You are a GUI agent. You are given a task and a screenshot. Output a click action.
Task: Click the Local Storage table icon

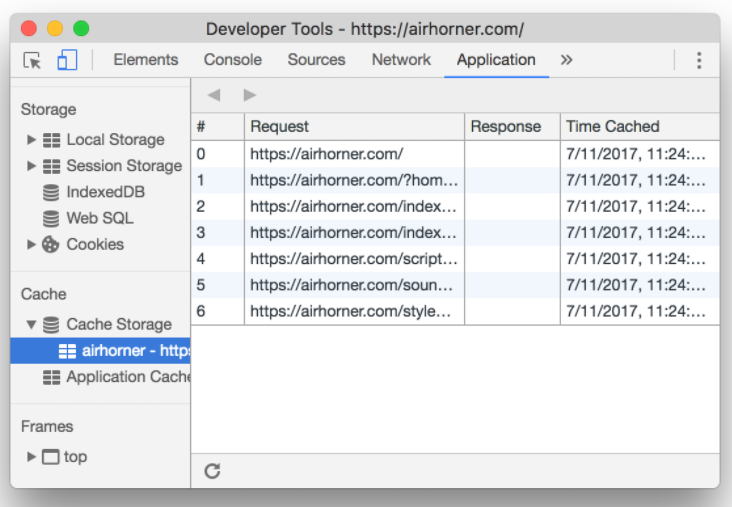tap(51, 140)
